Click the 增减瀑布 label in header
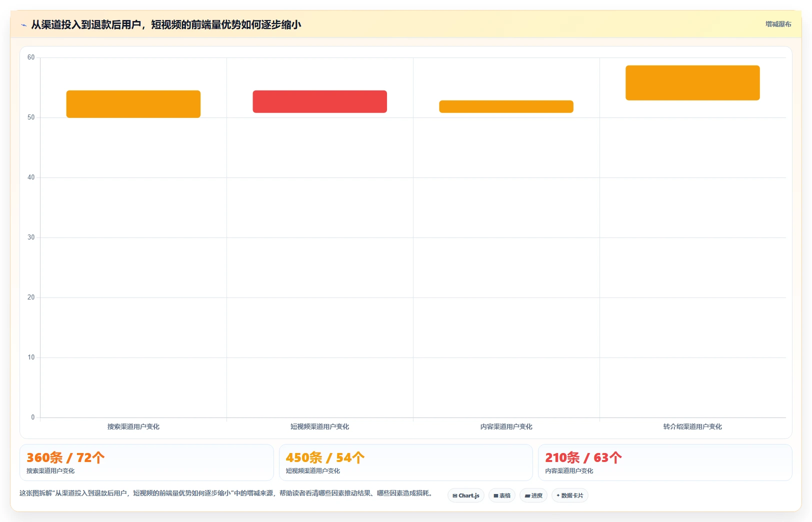The height and width of the screenshot is (522, 812). [x=778, y=24]
